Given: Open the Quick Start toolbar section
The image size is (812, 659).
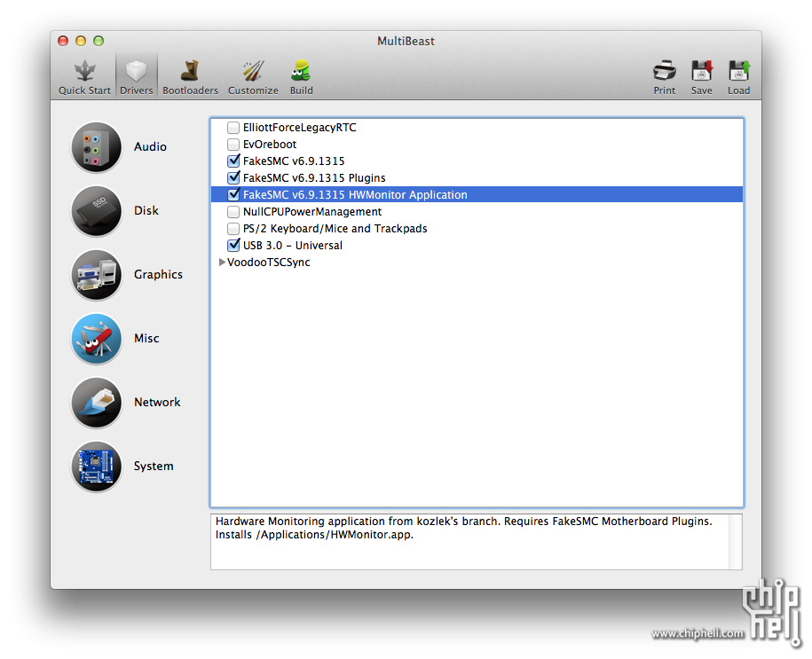Looking at the screenshot, I should pos(84,78).
